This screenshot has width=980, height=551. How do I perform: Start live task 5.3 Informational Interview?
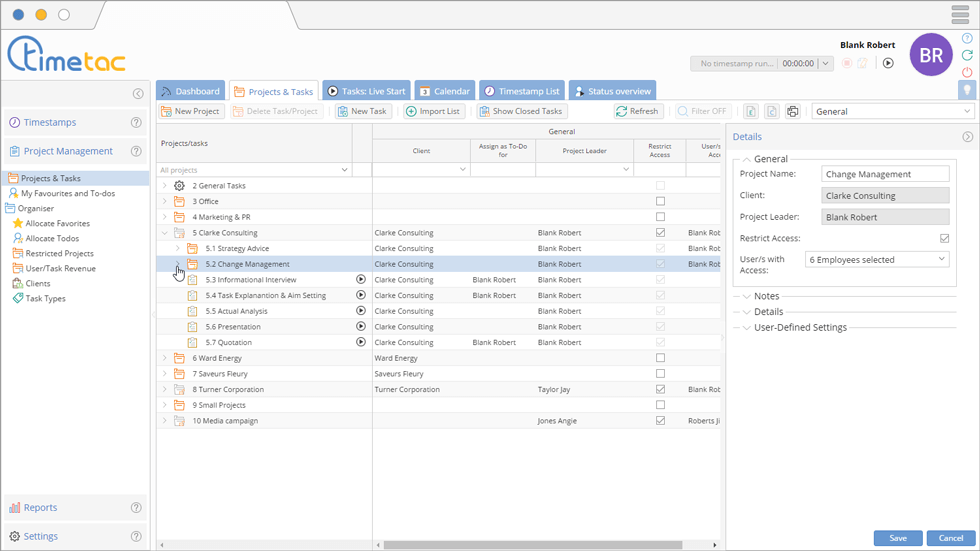point(361,279)
